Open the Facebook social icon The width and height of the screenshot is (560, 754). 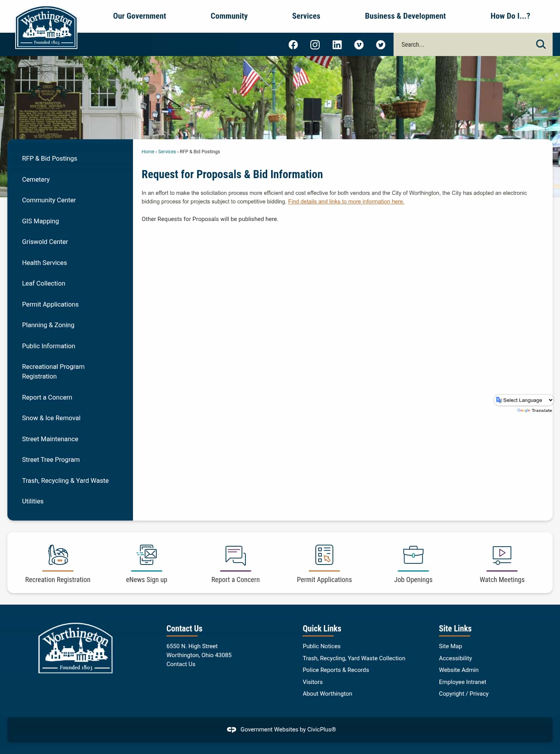click(293, 45)
